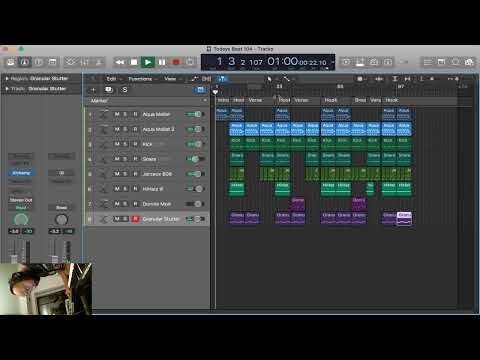
Task: Click the Intro marker in marker track
Action: click(223, 100)
